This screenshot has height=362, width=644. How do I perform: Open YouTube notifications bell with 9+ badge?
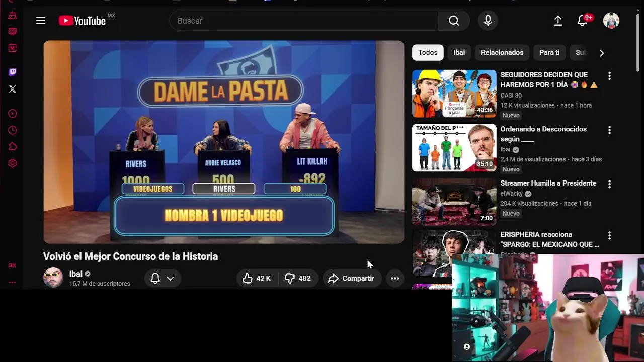(583, 21)
